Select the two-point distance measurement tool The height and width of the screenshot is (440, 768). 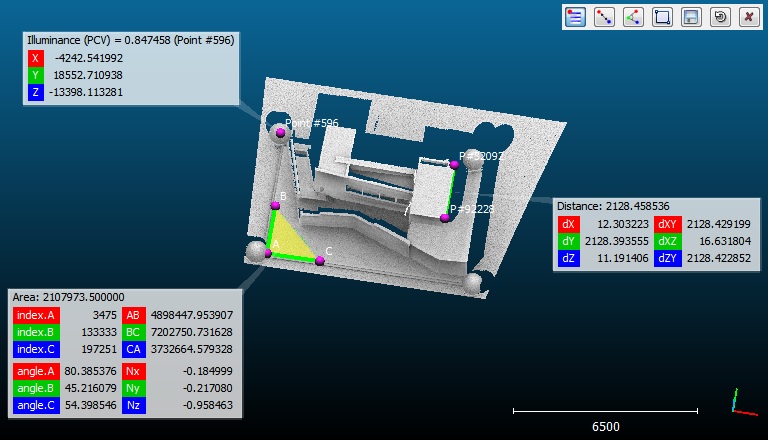[604, 17]
